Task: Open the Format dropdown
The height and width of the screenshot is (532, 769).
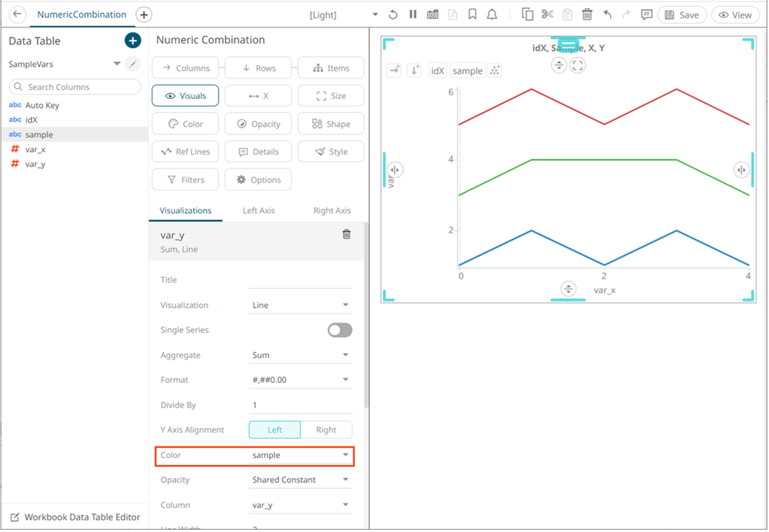Action: (x=300, y=380)
